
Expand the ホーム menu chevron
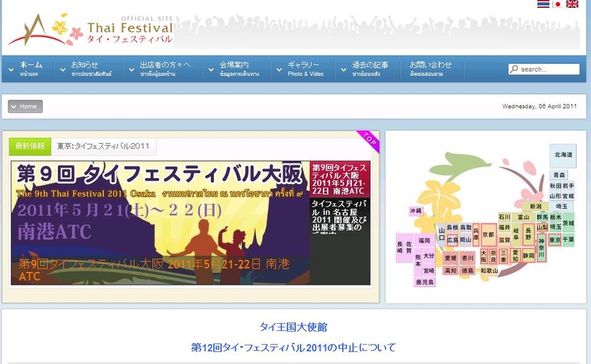(11, 69)
